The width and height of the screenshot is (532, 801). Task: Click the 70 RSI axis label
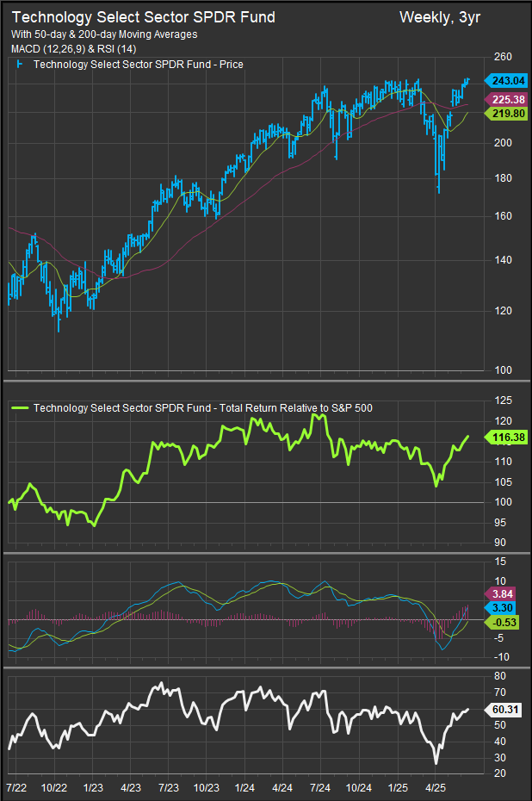tap(500, 692)
